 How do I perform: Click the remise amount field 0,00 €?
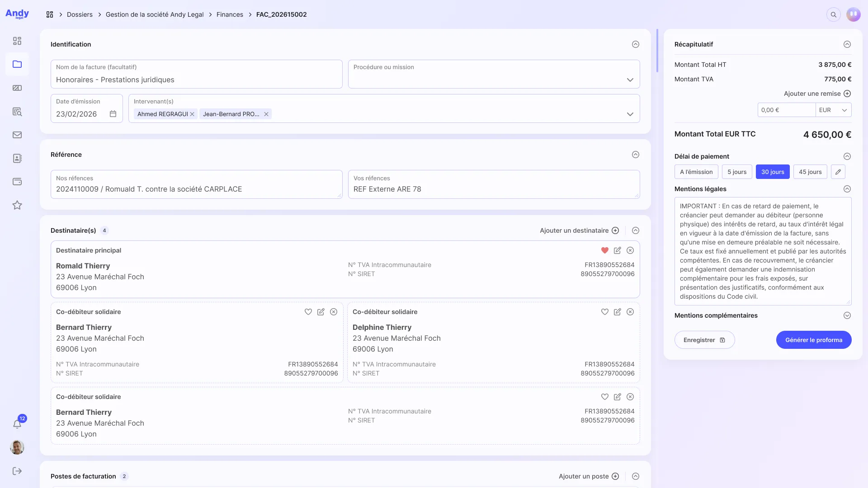pos(786,110)
